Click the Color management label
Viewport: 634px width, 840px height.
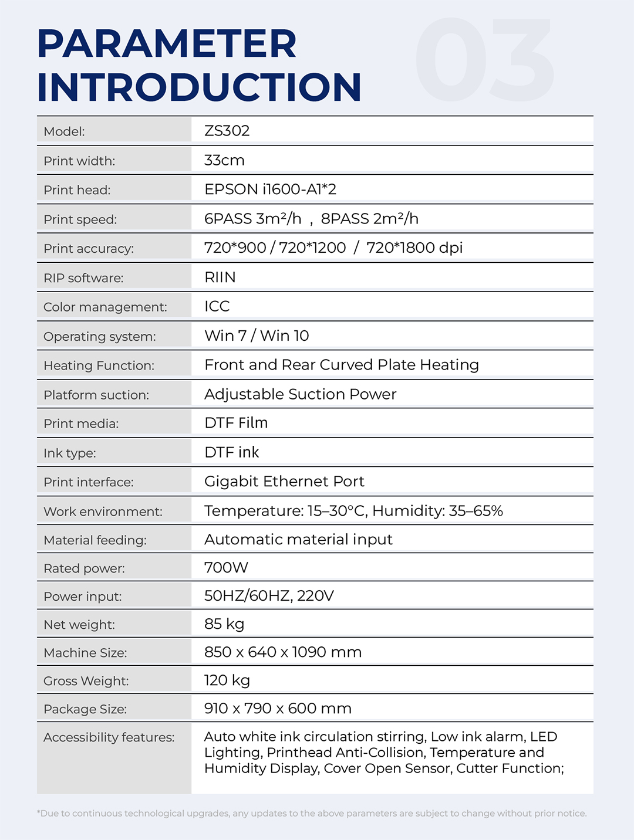pyautogui.click(x=105, y=307)
